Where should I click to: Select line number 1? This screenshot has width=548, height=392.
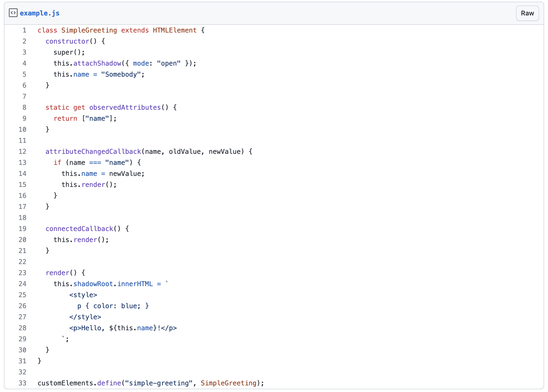[x=24, y=30]
